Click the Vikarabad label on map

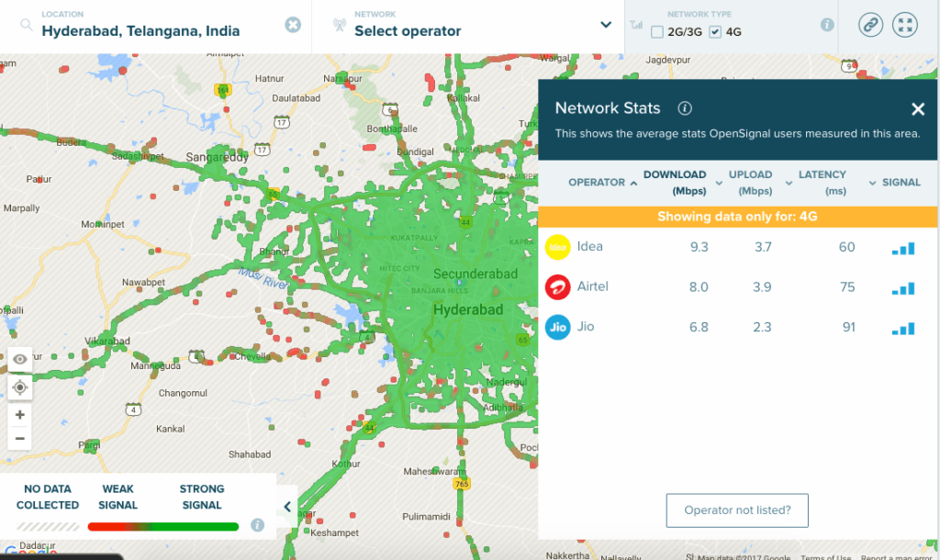107,342
